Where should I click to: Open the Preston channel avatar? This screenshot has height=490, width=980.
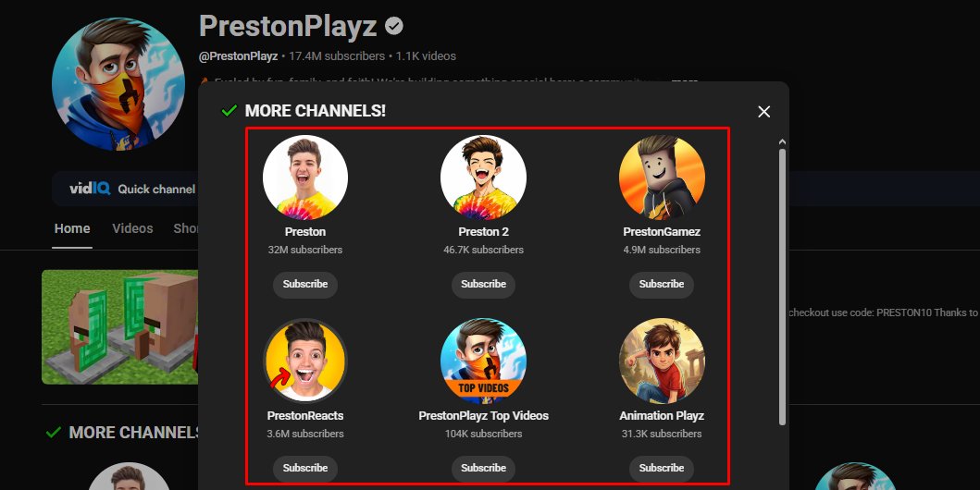point(305,178)
